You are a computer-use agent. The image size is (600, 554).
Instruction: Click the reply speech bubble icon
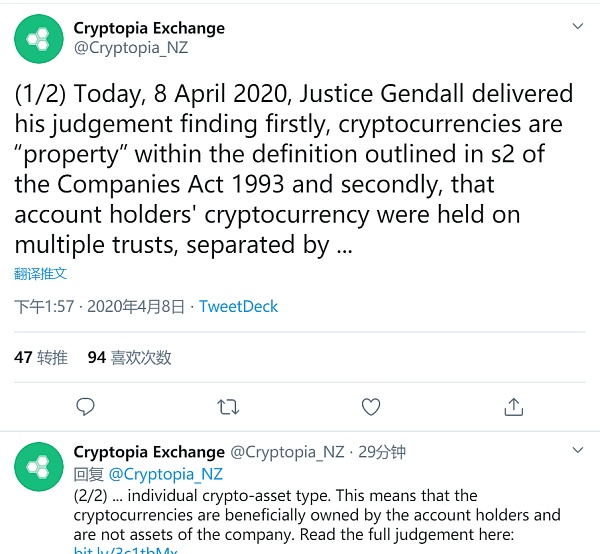(86, 406)
